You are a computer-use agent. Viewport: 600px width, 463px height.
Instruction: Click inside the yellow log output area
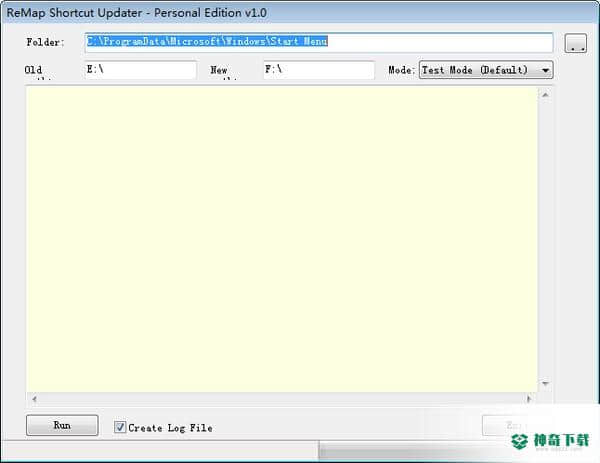[282, 239]
